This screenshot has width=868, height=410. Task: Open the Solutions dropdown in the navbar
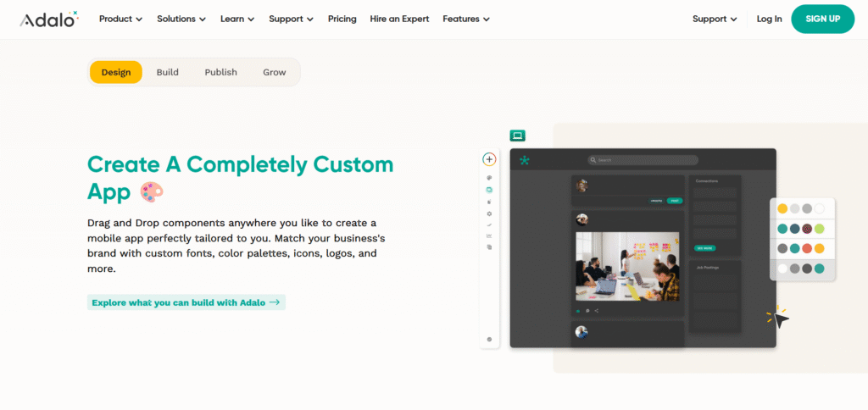(x=181, y=19)
